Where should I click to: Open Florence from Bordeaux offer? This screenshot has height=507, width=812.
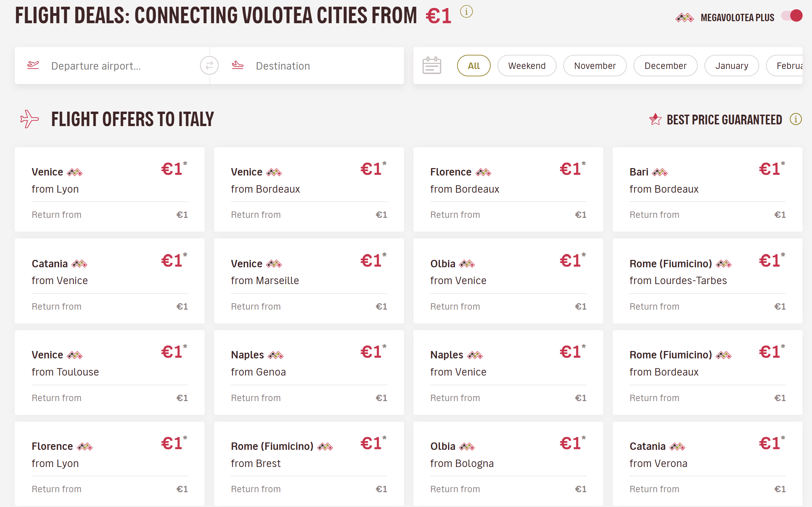point(508,189)
